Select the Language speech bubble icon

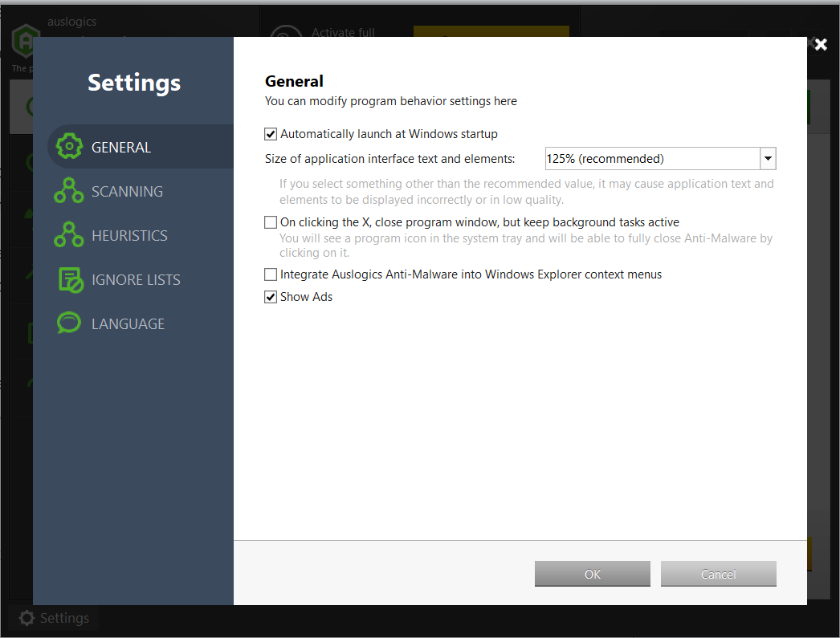tap(69, 323)
